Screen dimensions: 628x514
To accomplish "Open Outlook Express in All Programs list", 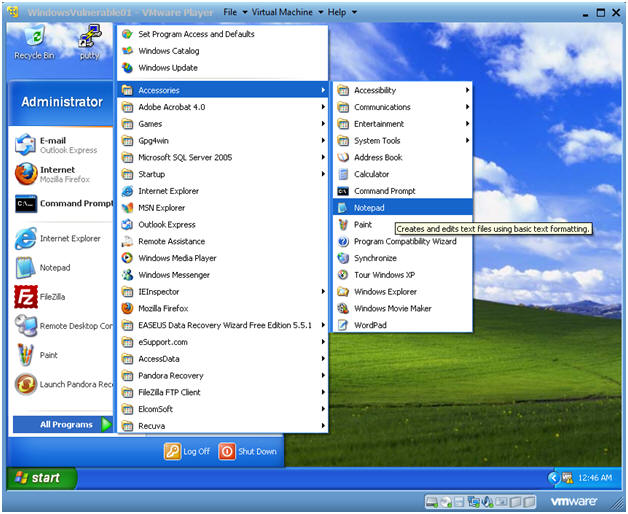I will click(223, 225).
